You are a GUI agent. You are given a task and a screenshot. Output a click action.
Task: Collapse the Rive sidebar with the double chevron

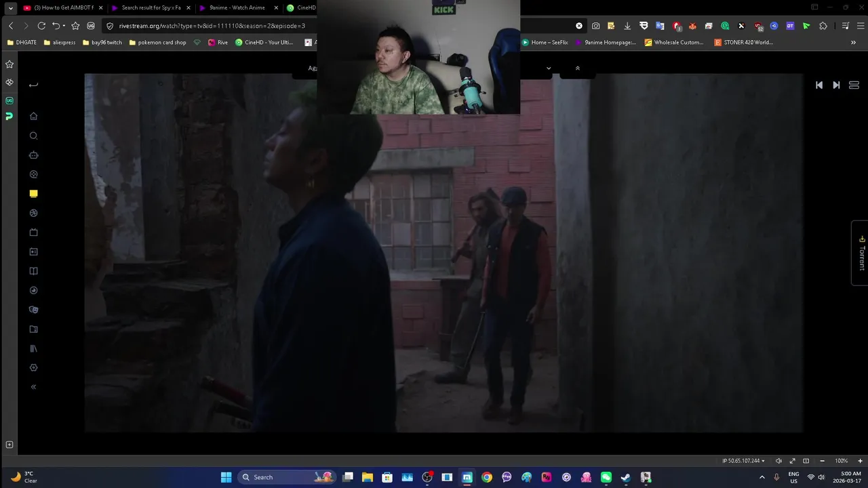click(x=33, y=387)
